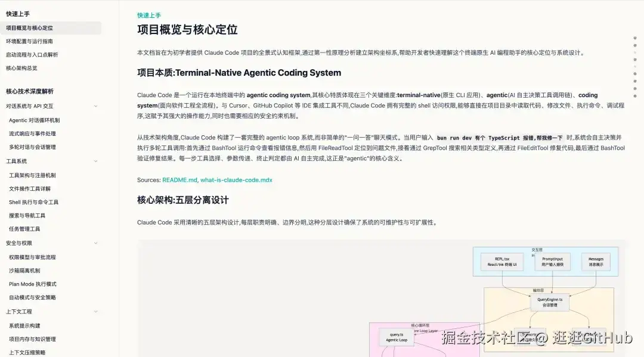Screen dimensions: 644x357
Task: Open 搜索与导航工具 page
Action: click(27, 215)
